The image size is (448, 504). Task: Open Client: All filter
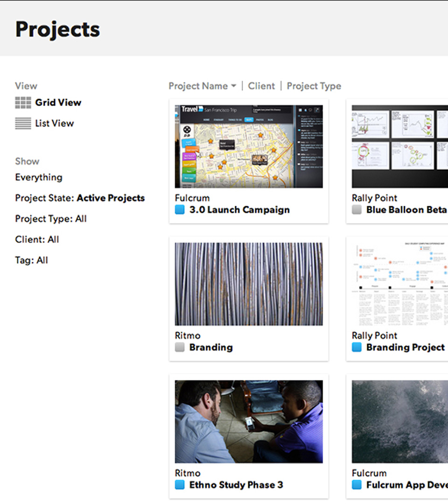point(37,239)
